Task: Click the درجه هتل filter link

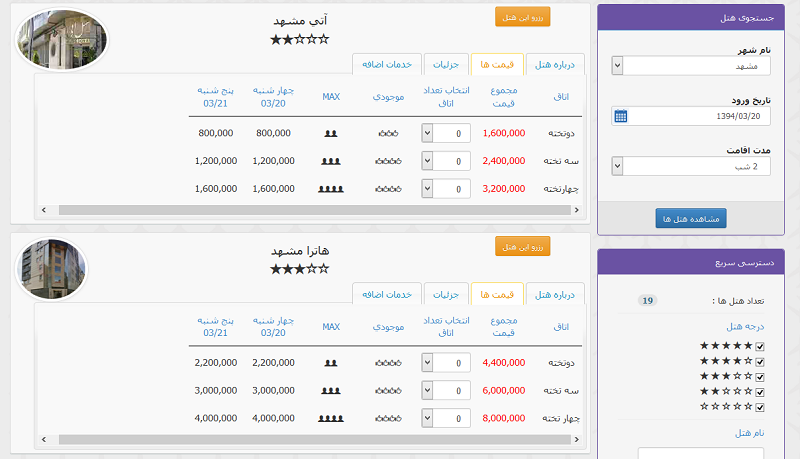Action: point(745,326)
